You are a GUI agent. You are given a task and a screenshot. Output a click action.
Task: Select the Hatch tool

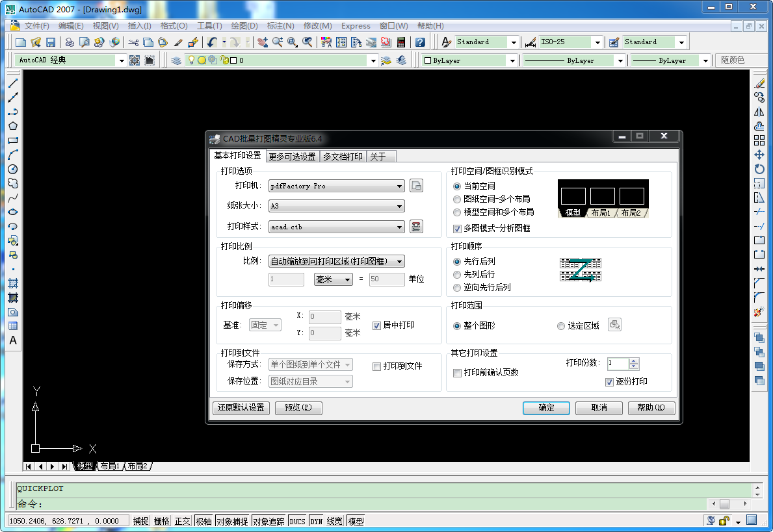click(x=12, y=283)
